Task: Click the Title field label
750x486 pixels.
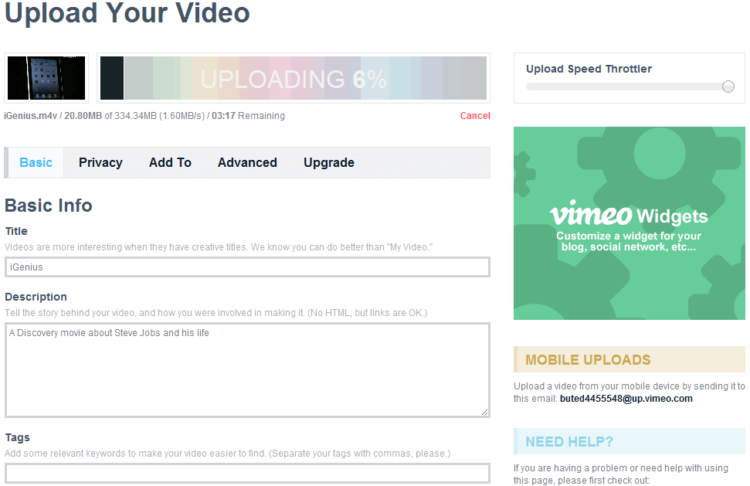Action: point(16,231)
